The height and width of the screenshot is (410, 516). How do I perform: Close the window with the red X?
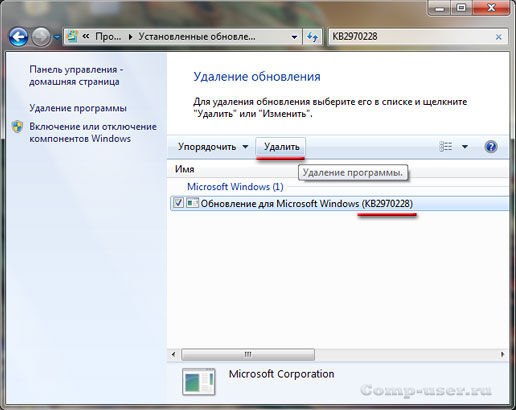[491, 8]
